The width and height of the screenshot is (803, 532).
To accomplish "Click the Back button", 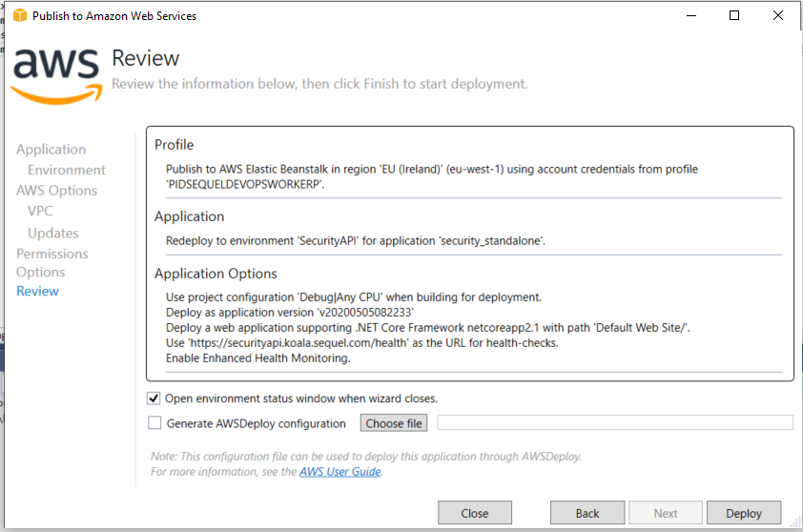I will tap(587, 513).
